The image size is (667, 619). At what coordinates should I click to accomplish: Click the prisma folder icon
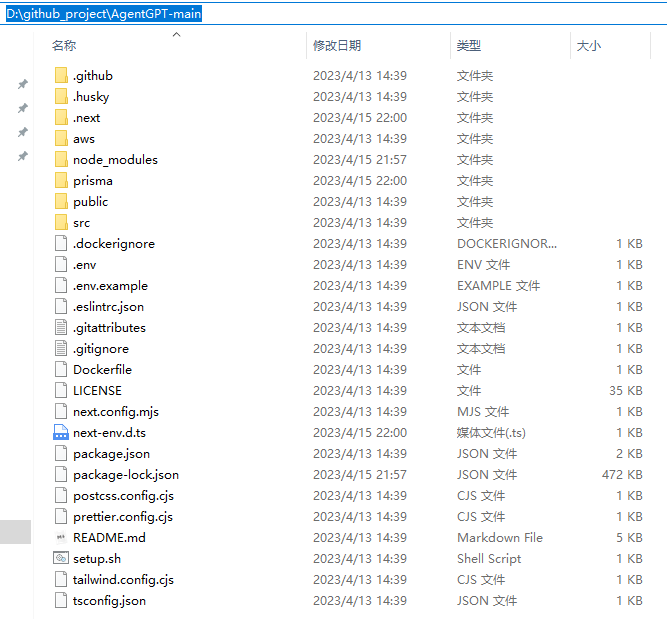[x=61, y=180]
